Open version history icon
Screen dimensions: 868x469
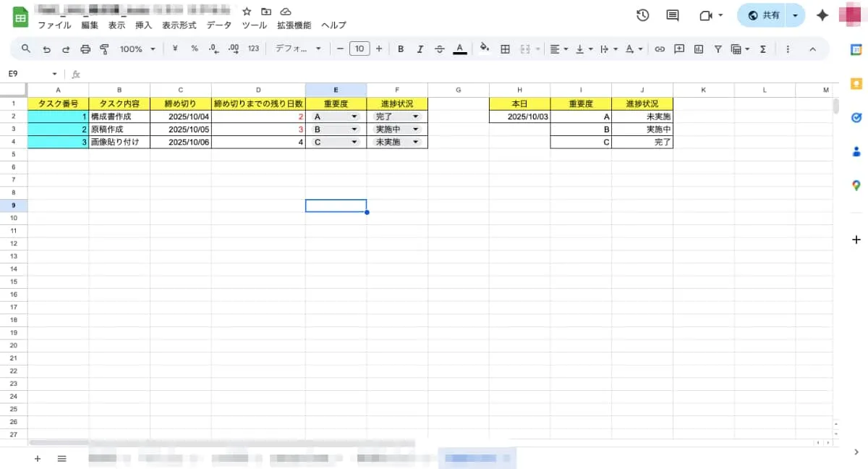[x=642, y=14]
